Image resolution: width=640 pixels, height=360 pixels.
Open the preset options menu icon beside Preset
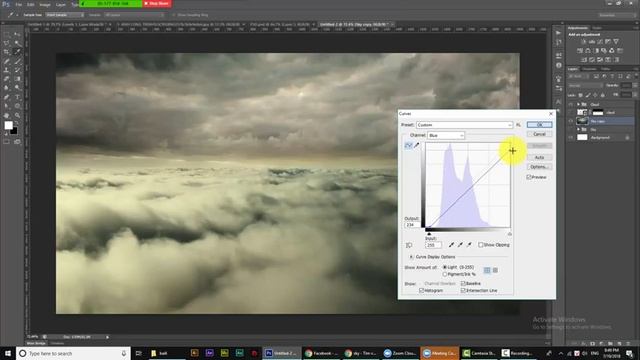coord(518,125)
